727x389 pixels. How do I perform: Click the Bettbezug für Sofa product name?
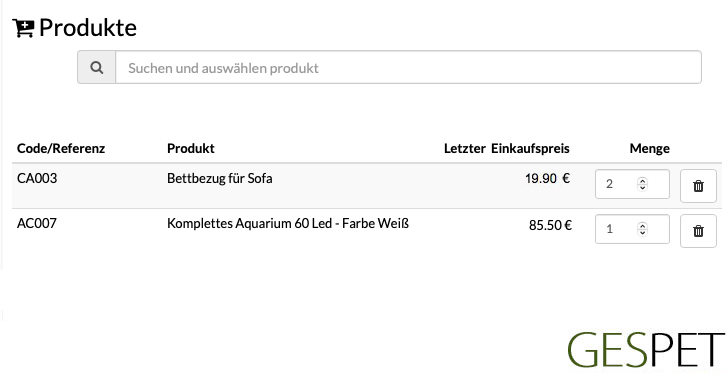click(219, 179)
